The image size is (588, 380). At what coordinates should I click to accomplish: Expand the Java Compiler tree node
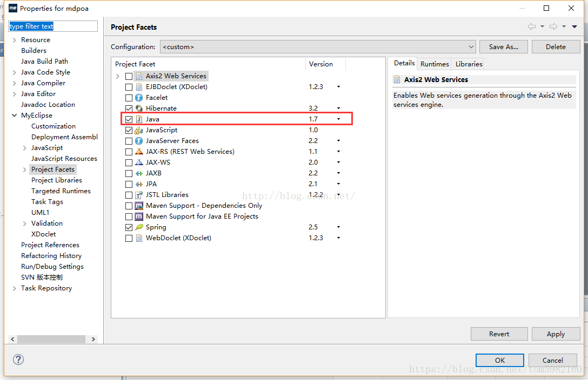pos(14,83)
